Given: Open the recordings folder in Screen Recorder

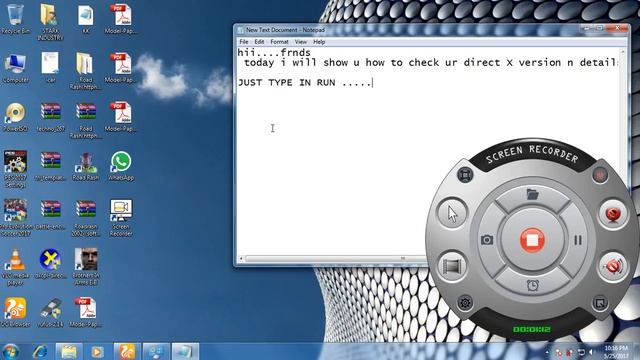Looking at the screenshot, I should click(x=532, y=194).
